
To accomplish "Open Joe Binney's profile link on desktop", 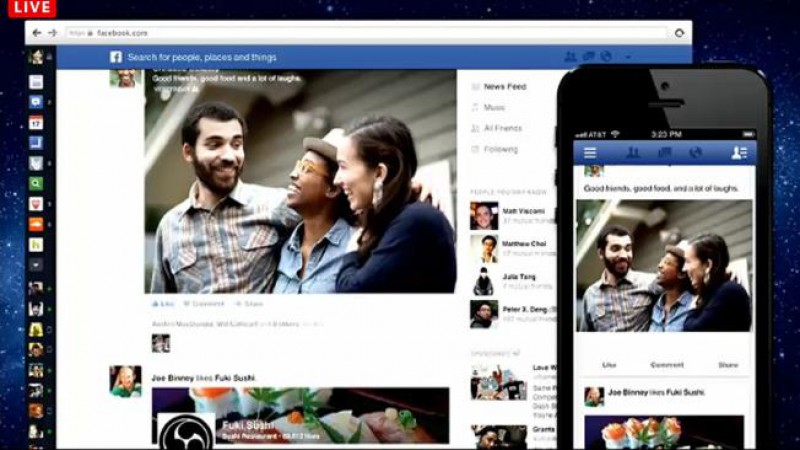I will click(174, 377).
